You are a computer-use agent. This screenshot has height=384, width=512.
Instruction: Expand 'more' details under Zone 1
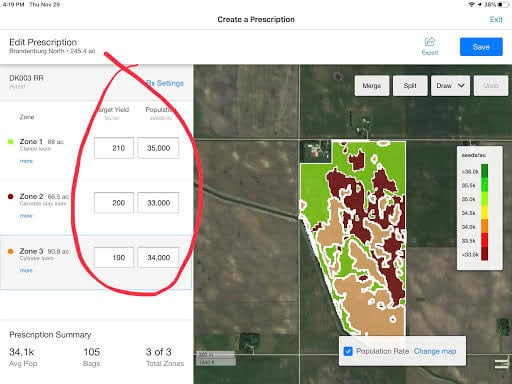click(x=26, y=161)
